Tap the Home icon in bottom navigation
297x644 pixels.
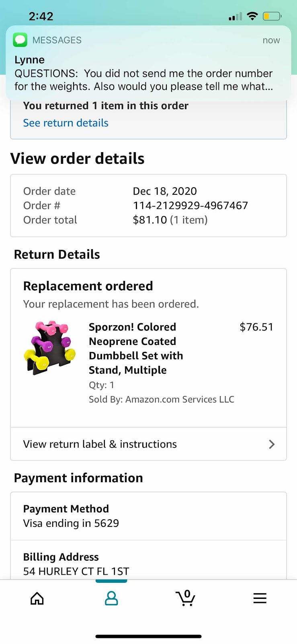(x=37, y=599)
